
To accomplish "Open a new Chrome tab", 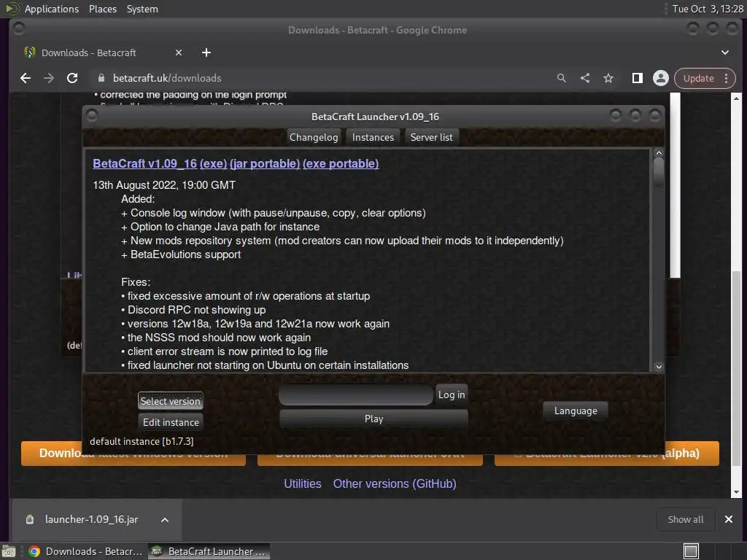I will point(206,52).
